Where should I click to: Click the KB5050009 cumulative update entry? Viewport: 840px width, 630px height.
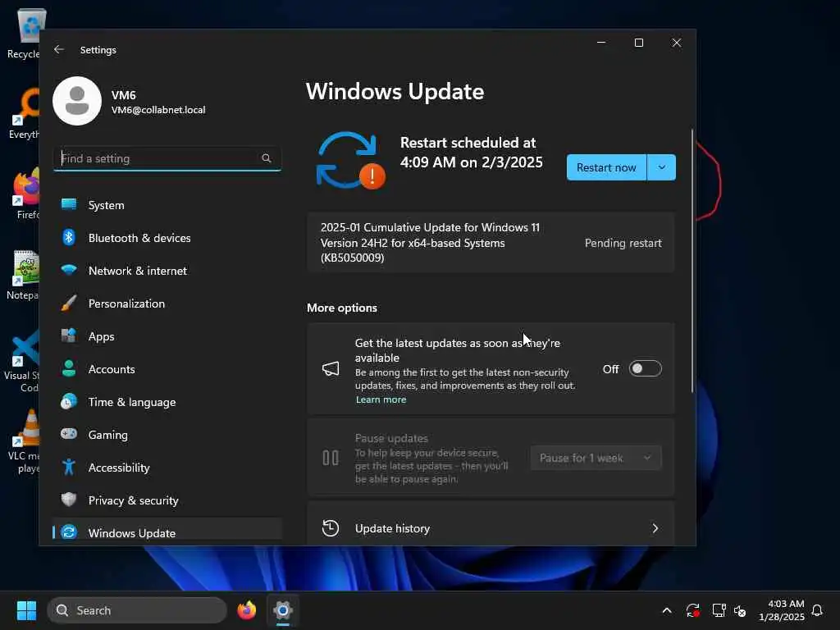[491, 243]
